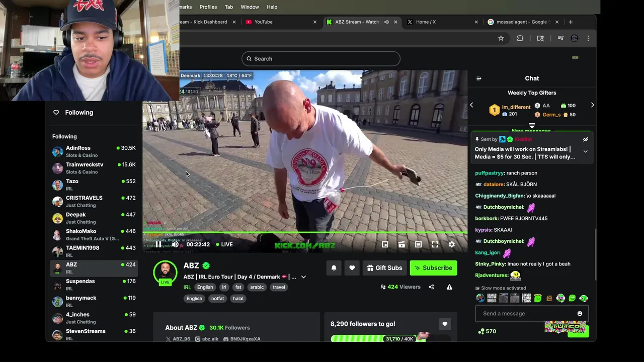644x362 pixels.
Task: Enter fullscreen mode in the player
Action: tap(435, 244)
